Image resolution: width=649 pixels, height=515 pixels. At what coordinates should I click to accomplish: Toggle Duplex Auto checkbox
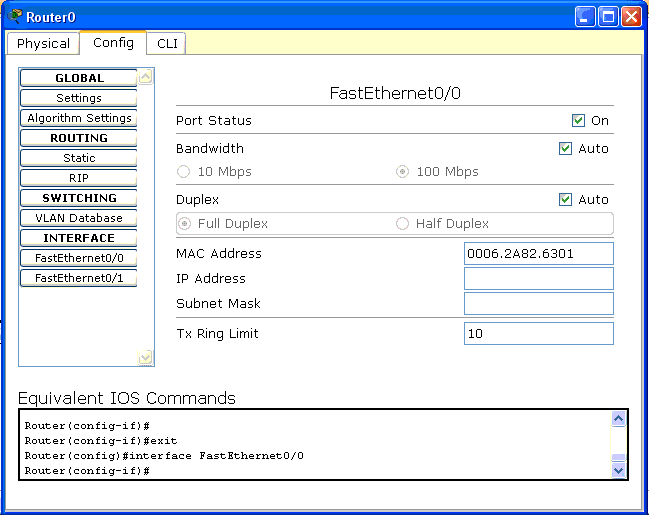(x=565, y=200)
